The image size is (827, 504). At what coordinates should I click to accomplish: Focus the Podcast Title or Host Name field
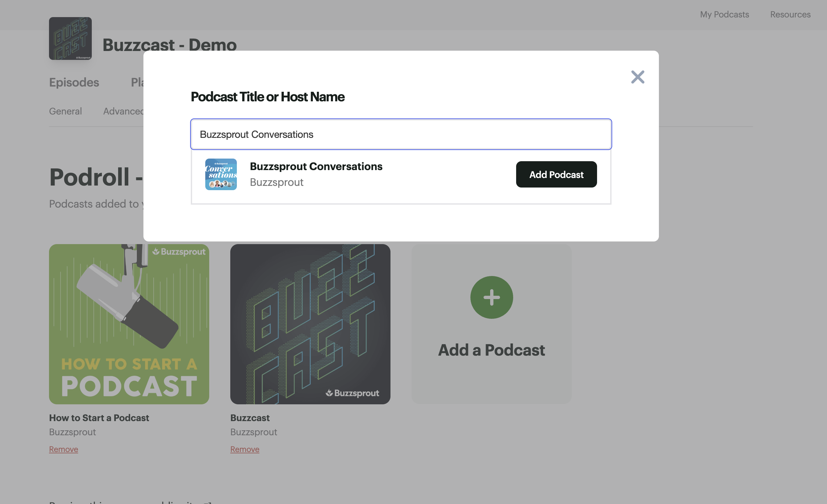click(x=401, y=134)
